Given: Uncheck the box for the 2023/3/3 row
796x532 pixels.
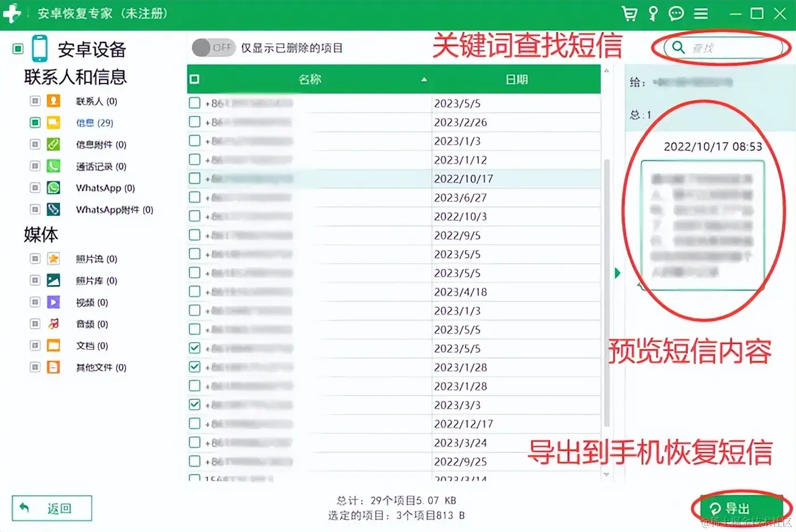Looking at the screenshot, I should [194, 405].
